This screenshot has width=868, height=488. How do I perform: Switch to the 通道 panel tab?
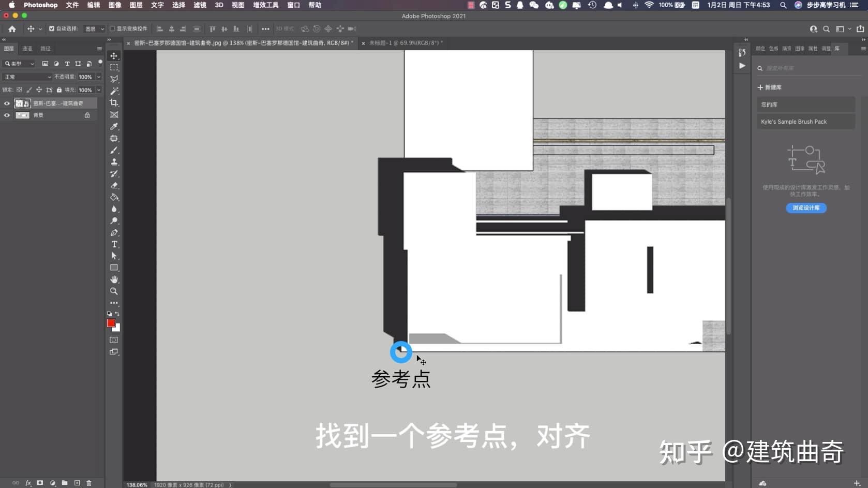coord(27,48)
